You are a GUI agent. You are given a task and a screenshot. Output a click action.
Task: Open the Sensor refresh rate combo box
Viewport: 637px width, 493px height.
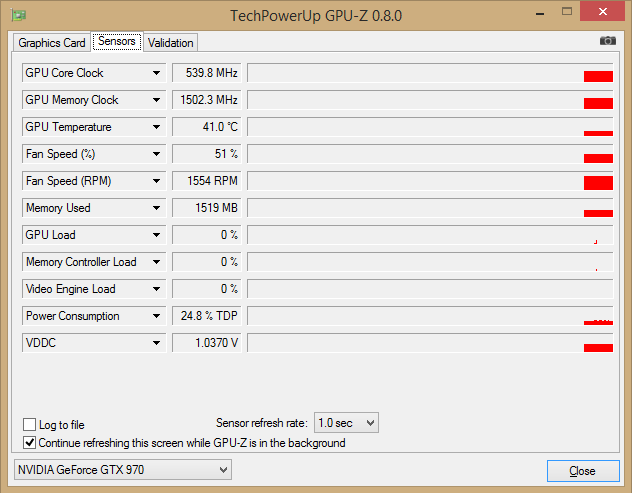point(346,423)
